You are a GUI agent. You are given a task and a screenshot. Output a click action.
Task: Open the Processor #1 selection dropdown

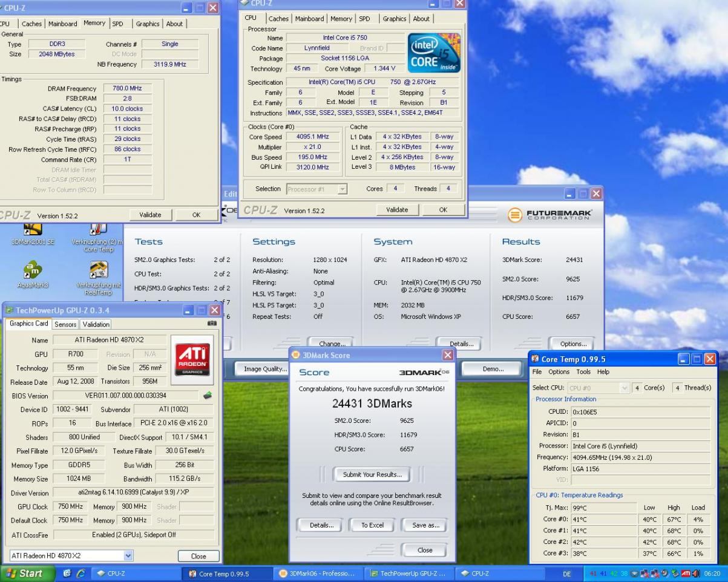[x=342, y=189]
